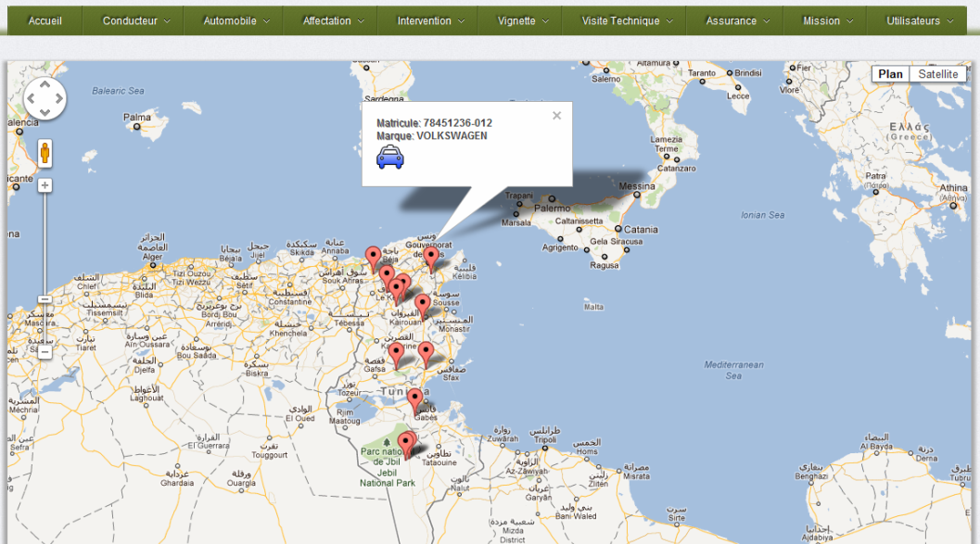Click the Messina city label
The height and width of the screenshot is (544, 980).
point(637,186)
